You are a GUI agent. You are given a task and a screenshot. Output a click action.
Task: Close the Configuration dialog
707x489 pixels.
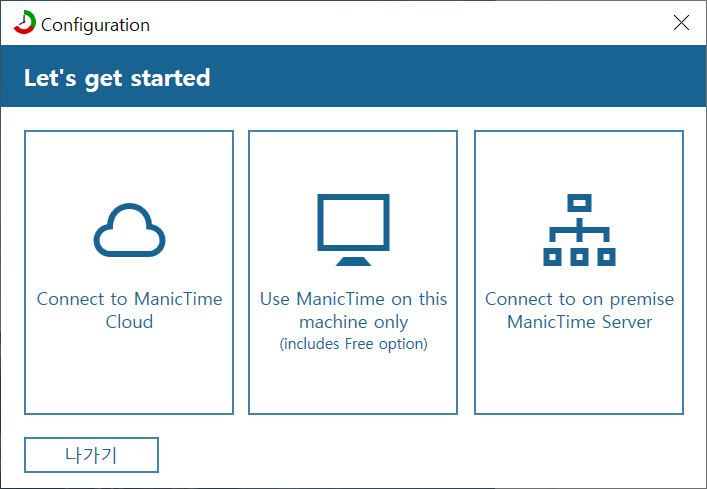pos(681,23)
